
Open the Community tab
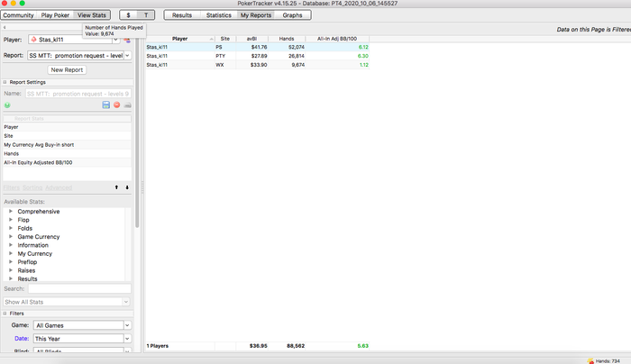[18, 15]
